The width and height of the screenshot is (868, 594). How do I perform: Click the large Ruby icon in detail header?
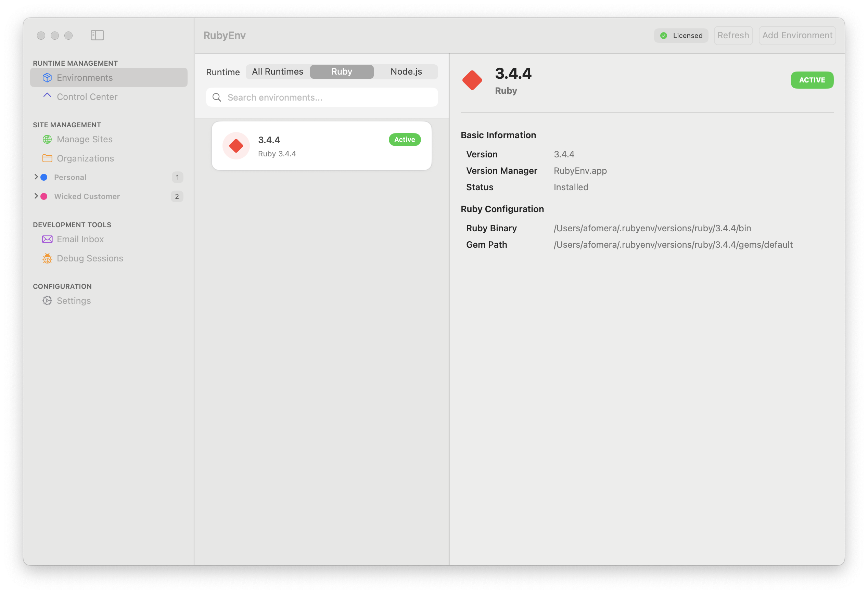472,80
